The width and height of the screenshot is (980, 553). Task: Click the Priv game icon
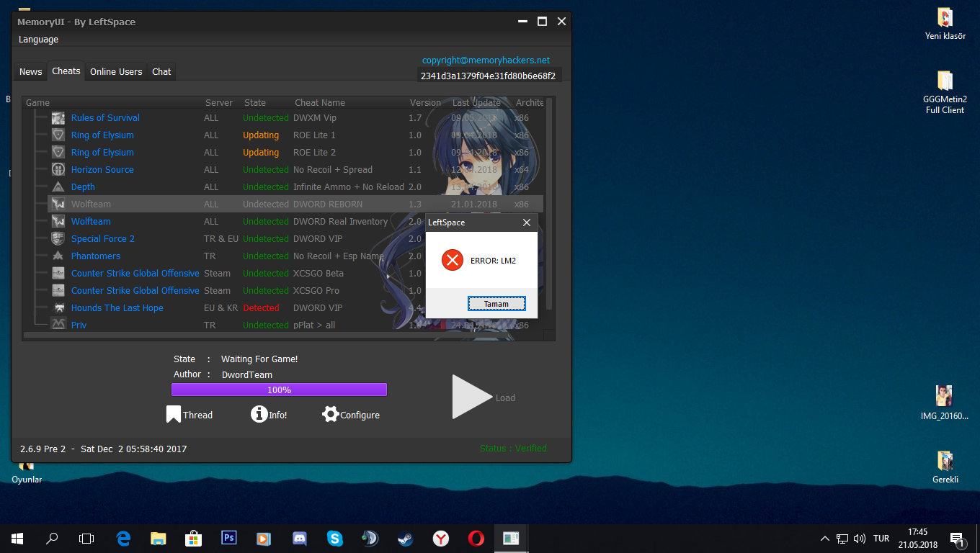click(58, 325)
